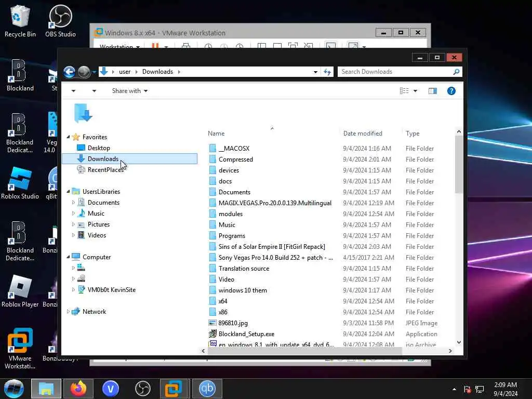
Task: Expand the Pictures library node
Action: (x=73, y=224)
